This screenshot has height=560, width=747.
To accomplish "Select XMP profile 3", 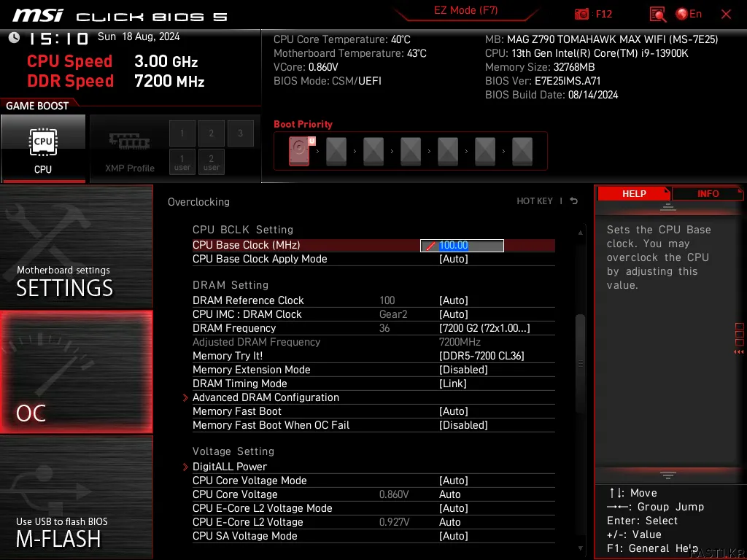I will (x=240, y=133).
